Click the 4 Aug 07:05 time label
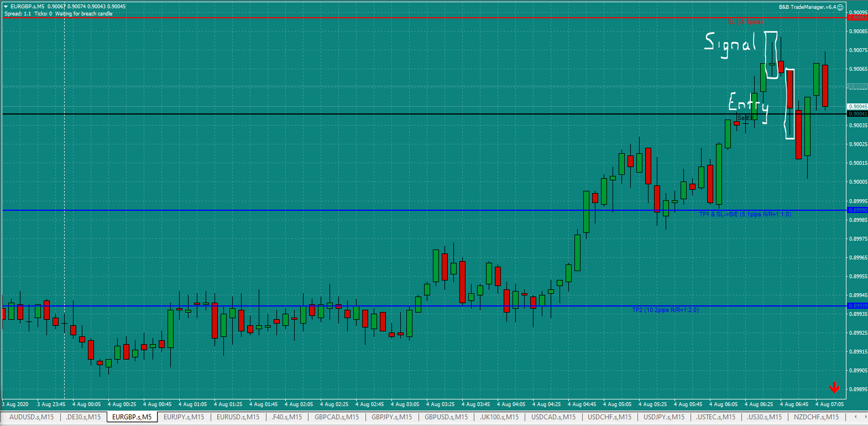The height and width of the screenshot is (426, 868). [x=829, y=404]
